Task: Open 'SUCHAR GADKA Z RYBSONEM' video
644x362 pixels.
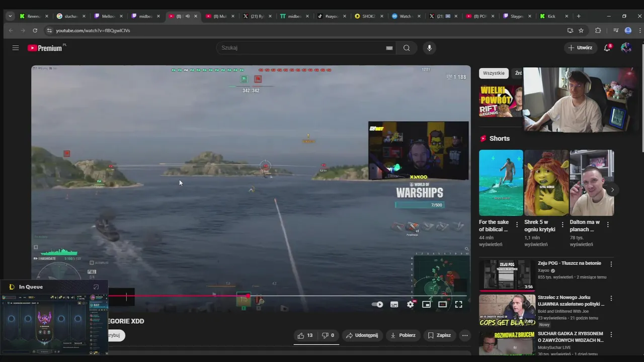Action: pos(571,337)
